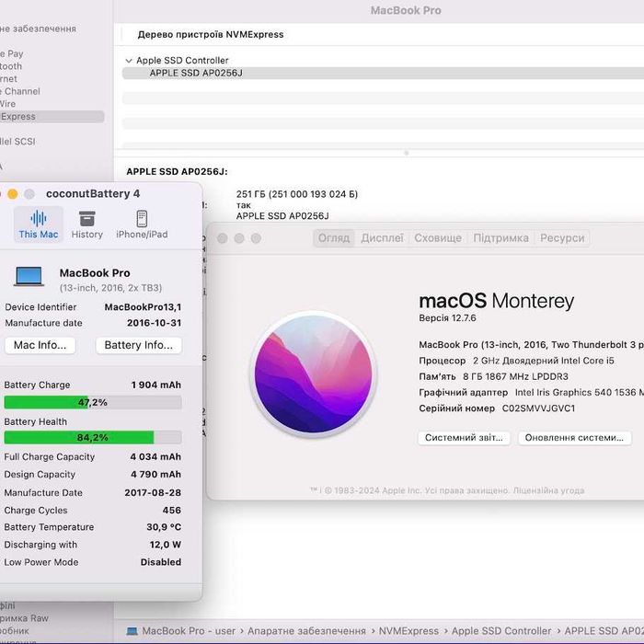Switch to the Дисплеї tab
644x644 pixels.
click(382, 238)
